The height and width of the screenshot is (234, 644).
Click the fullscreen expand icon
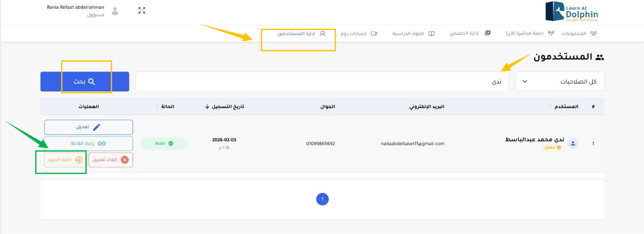tap(142, 11)
